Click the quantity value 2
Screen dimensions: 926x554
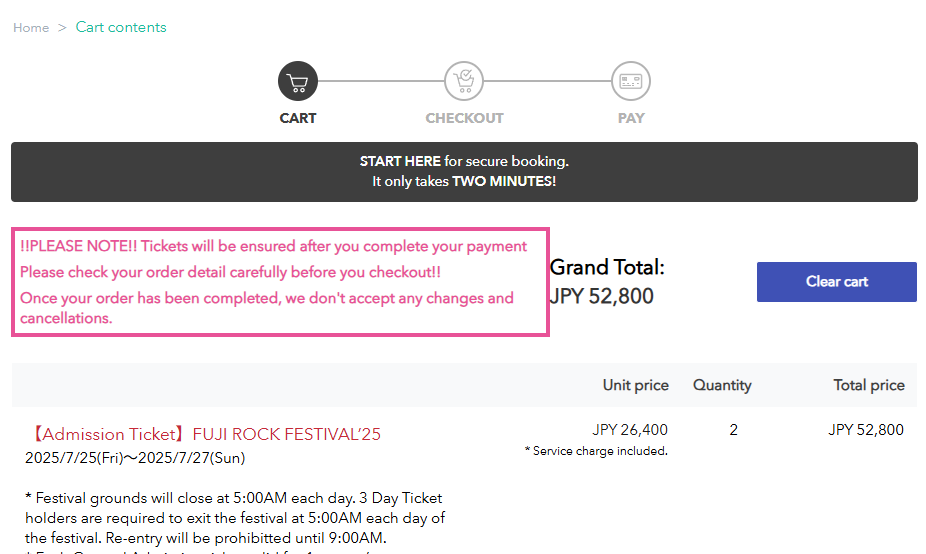point(733,429)
